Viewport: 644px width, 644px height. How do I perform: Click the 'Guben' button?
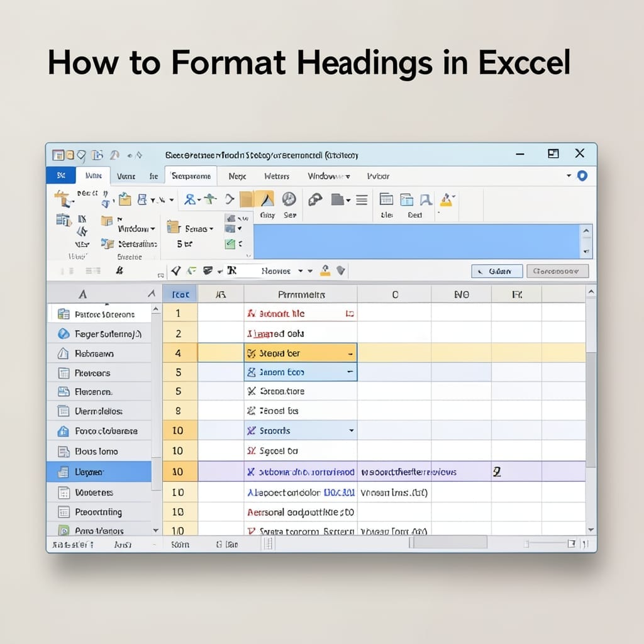point(497,271)
